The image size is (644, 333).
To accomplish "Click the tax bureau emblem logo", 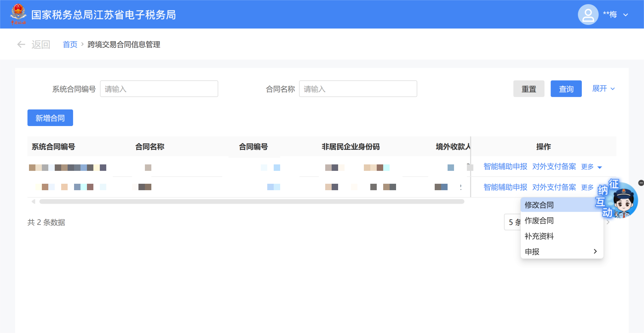I will point(18,14).
